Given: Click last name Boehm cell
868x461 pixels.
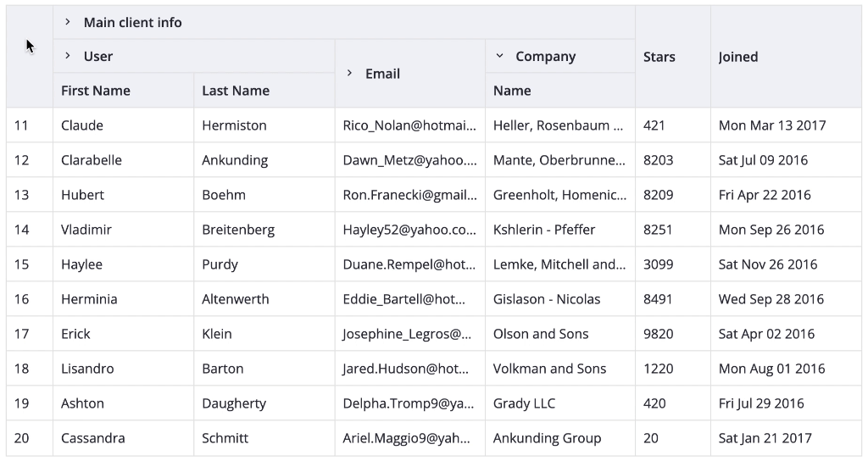Looking at the screenshot, I should pos(264,195).
